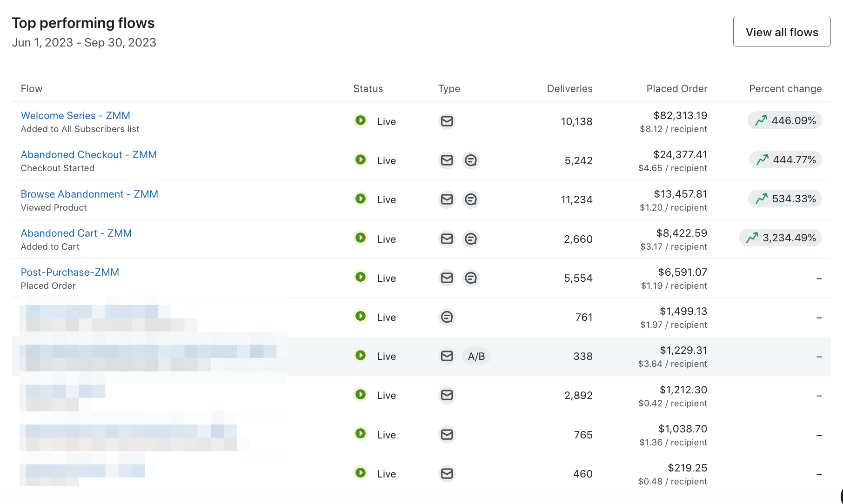Image resolution: width=843 pixels, height=504 pixels.
Task: Click the email icon in Abandoned Cart row
Action: pyautogui.click(x=447, y=239)
